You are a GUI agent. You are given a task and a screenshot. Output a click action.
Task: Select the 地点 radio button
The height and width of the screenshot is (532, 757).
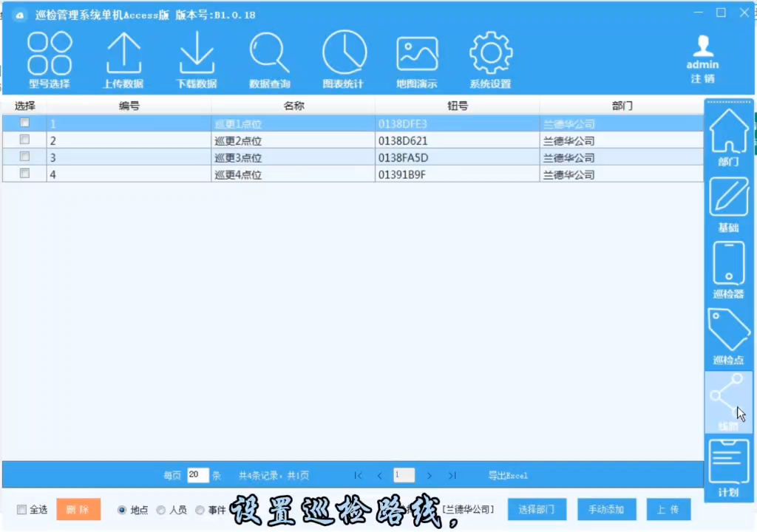pyautogui.click(x=122, y=510)
